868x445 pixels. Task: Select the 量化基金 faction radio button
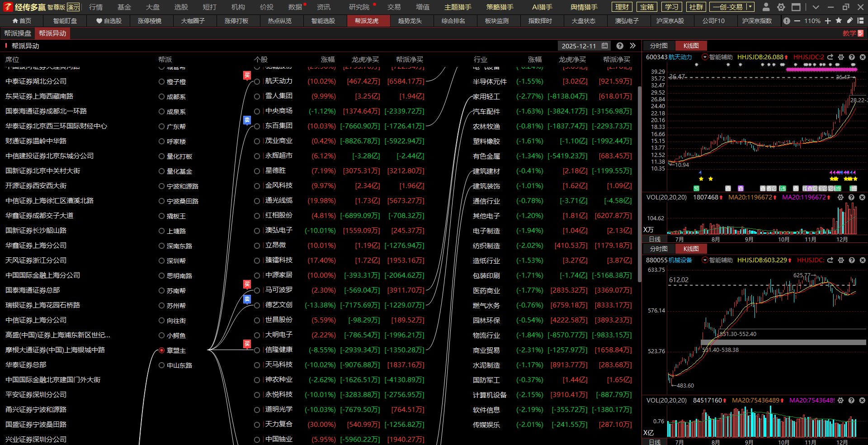pyautogui.click(x=161, y=171)
